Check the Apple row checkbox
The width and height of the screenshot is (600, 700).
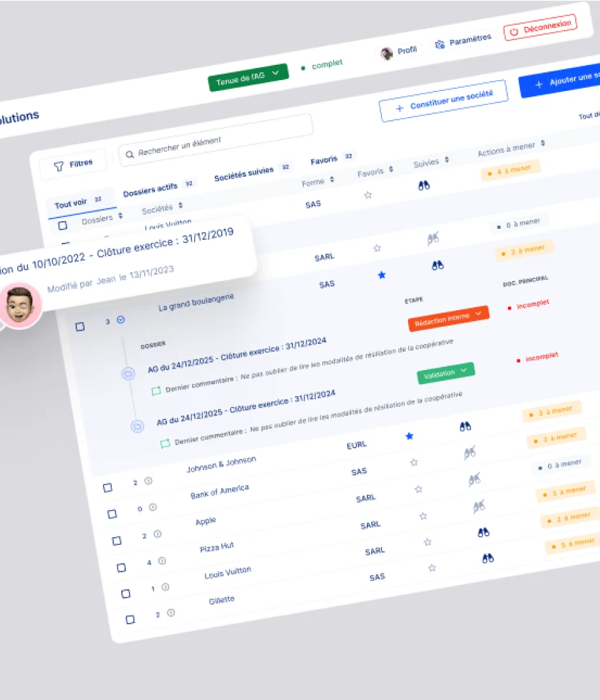click(116, 540)
